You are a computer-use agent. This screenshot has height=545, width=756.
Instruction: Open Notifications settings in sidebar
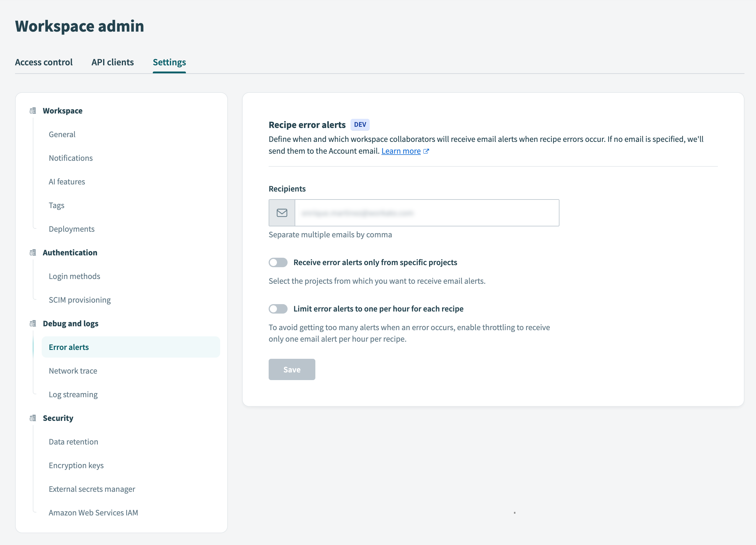(x=71, y=158)
